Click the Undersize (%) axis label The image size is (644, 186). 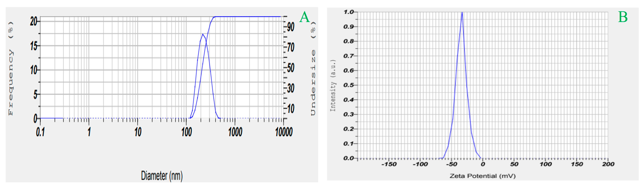click(313, 69)
